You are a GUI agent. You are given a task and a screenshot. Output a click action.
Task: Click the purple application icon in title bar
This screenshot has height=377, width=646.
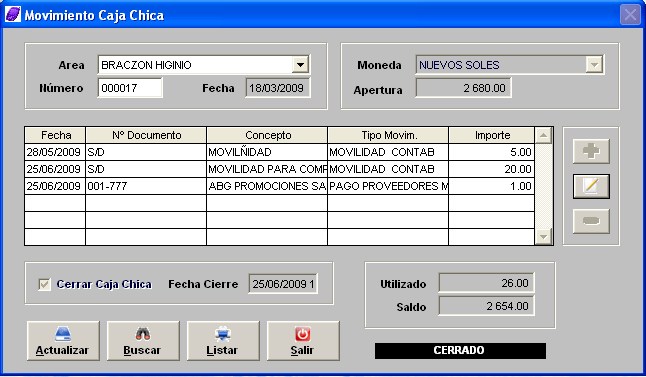coord(13,14)
